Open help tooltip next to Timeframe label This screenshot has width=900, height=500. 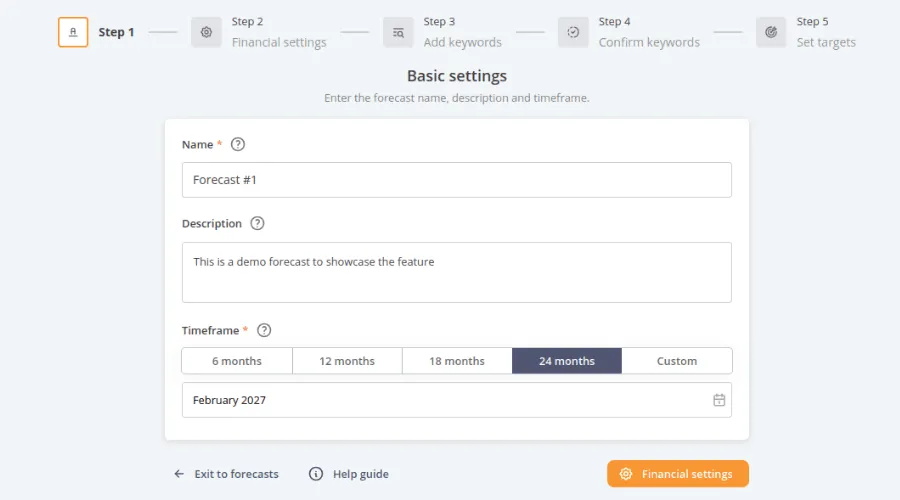point(264,330)
